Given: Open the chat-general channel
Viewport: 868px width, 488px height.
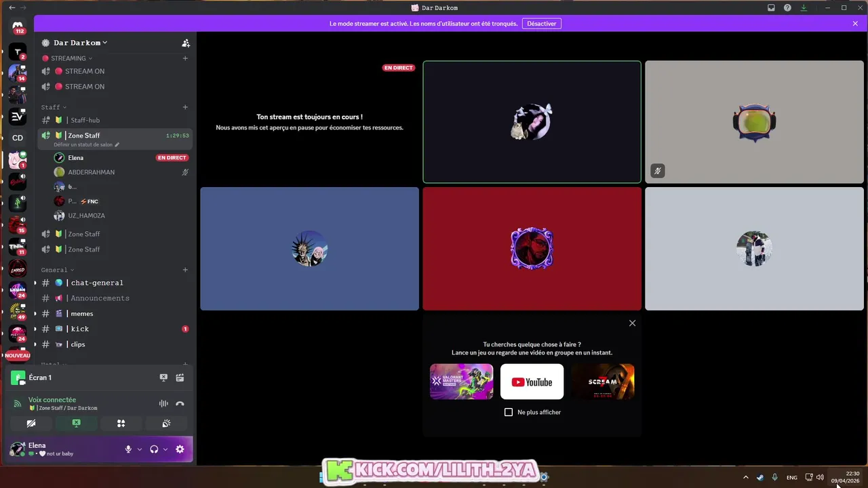Looking at the screenshot, I should (x=115, y=283).
